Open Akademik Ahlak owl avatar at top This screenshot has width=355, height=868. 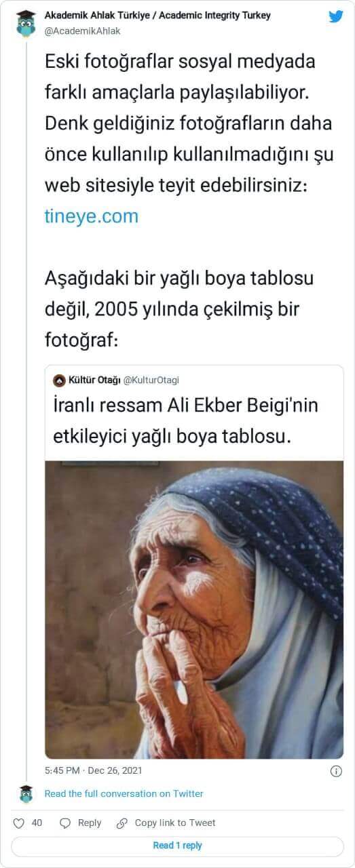[26, 23]
